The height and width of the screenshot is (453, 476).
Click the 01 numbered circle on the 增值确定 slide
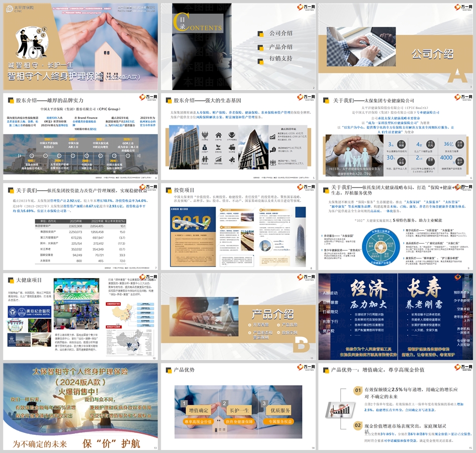coord(358,391)
